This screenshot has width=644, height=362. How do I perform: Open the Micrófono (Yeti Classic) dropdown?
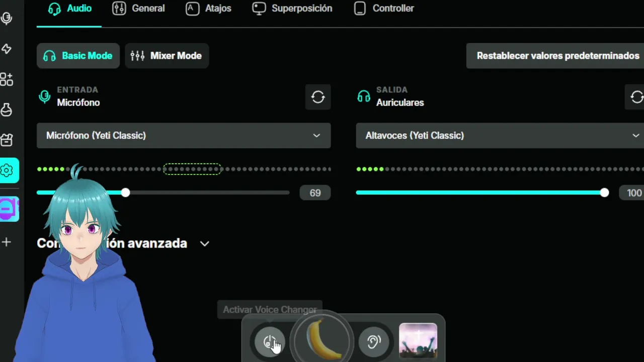coord(184,135)
